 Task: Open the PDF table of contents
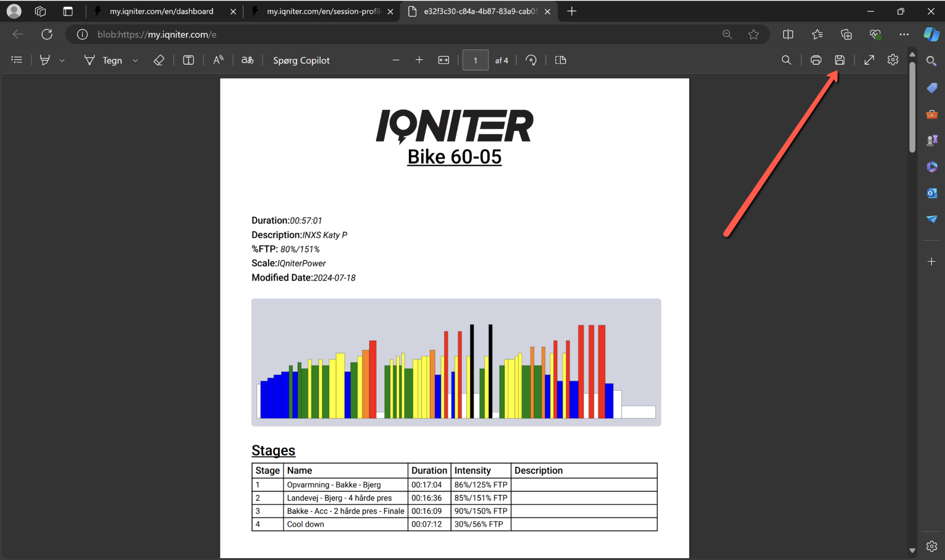pos(17,60)
